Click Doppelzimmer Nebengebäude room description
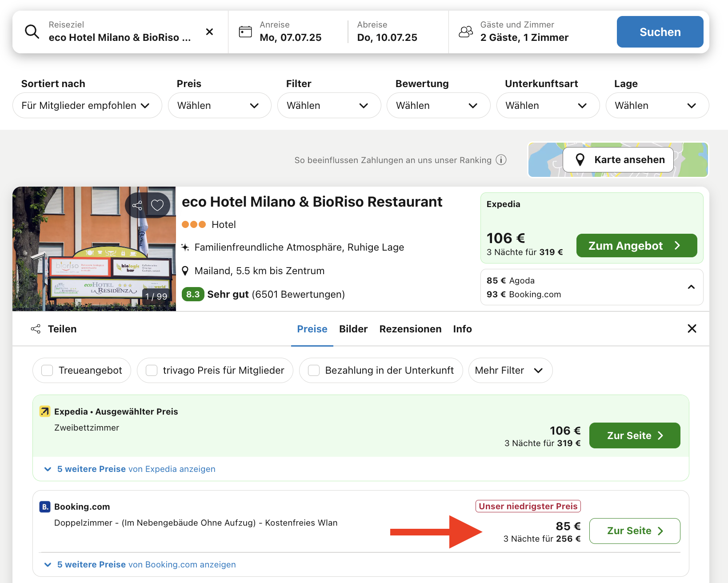The image size is (728, 583). [196, 523]
